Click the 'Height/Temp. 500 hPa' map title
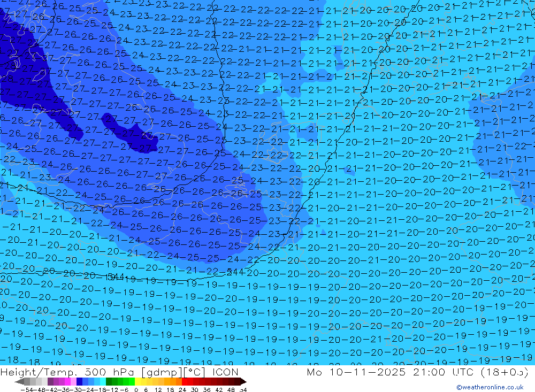535x392 pixels. point(66,372)
